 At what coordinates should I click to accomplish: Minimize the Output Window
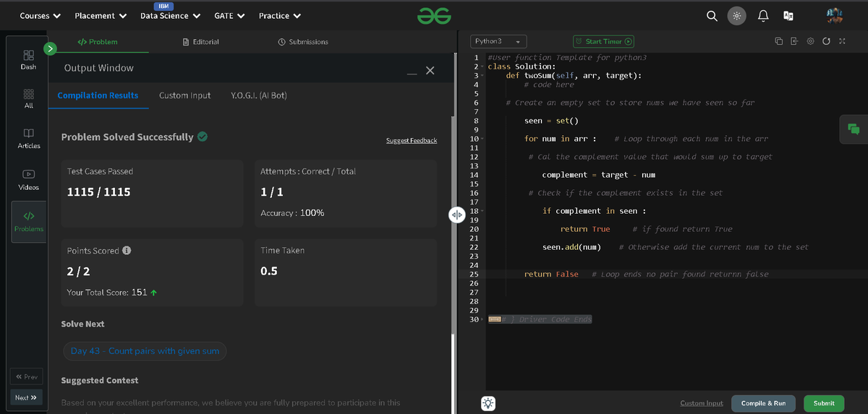(x=412, y=72)
